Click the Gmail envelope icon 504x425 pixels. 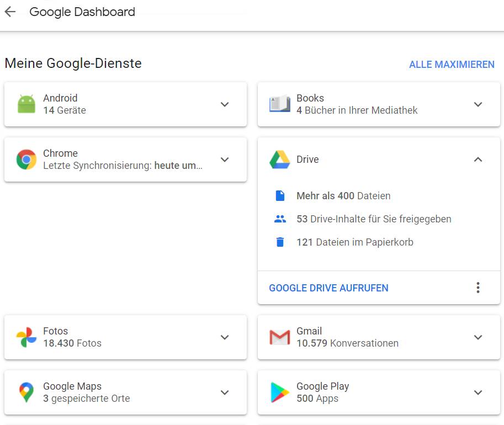(x=279, y=337)
